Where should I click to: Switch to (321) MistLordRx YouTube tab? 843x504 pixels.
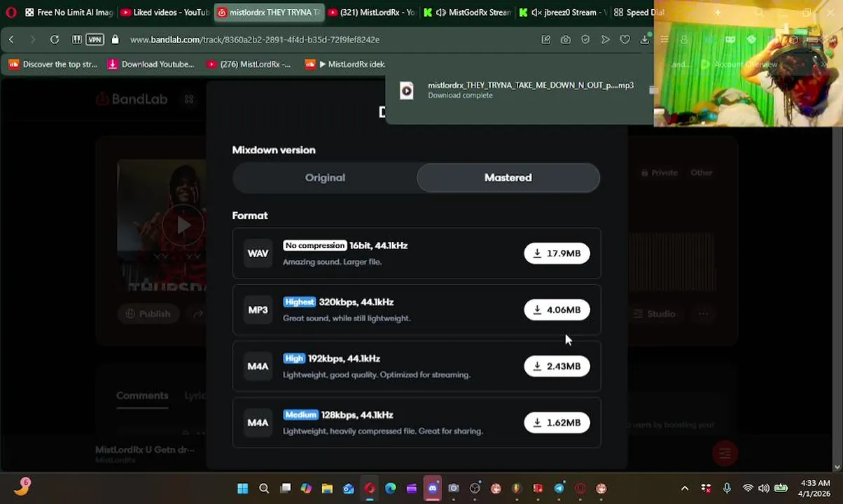[x=371, y=13]
